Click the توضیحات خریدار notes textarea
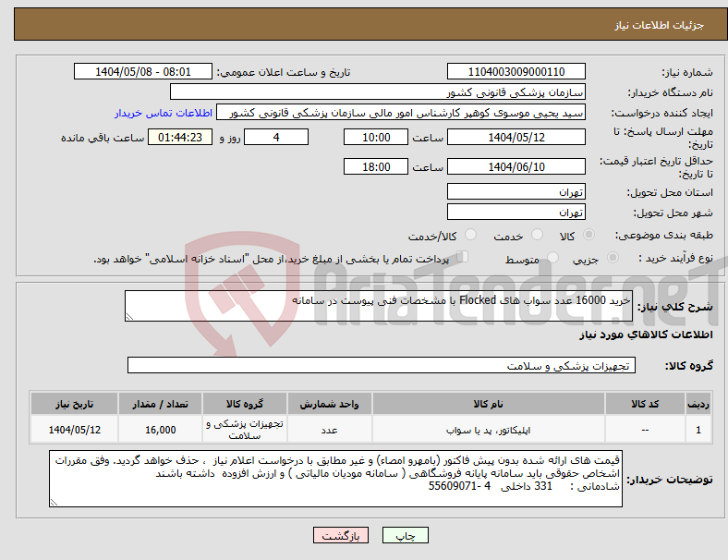Viewport: 728px width, 560px height. [335, 479]
